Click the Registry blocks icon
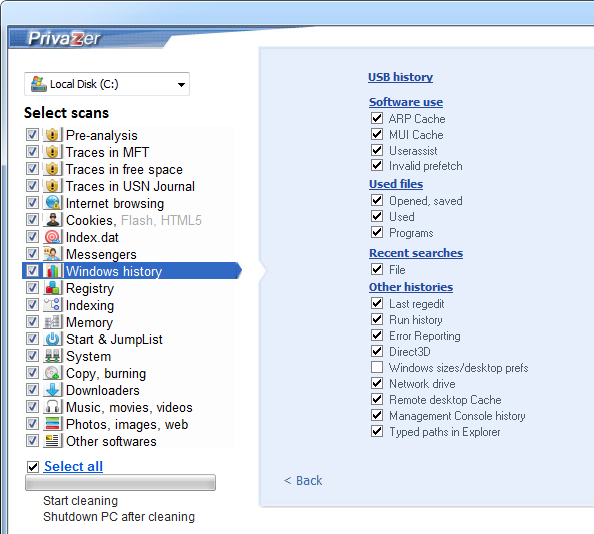594x534 pixels. [52, 288]
